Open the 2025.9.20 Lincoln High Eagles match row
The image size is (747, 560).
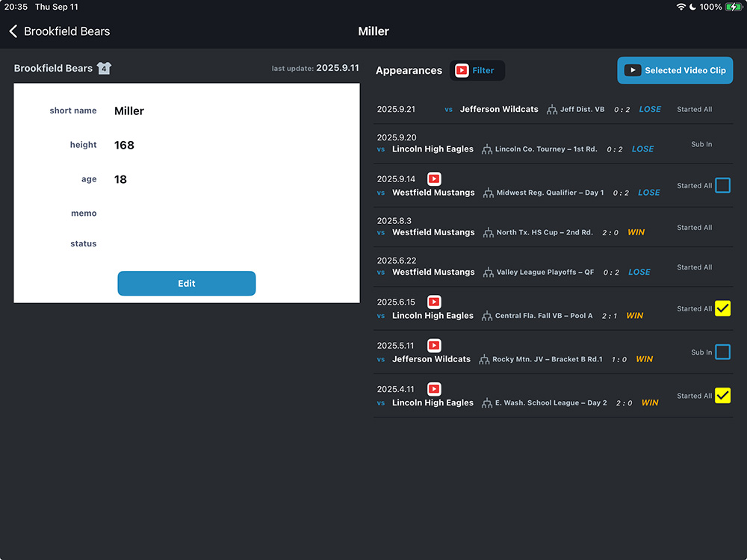click(x=553, y=144)
